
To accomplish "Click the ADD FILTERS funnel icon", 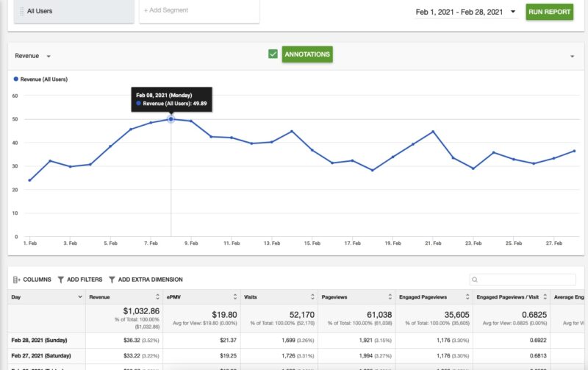I will coord(61,280).
